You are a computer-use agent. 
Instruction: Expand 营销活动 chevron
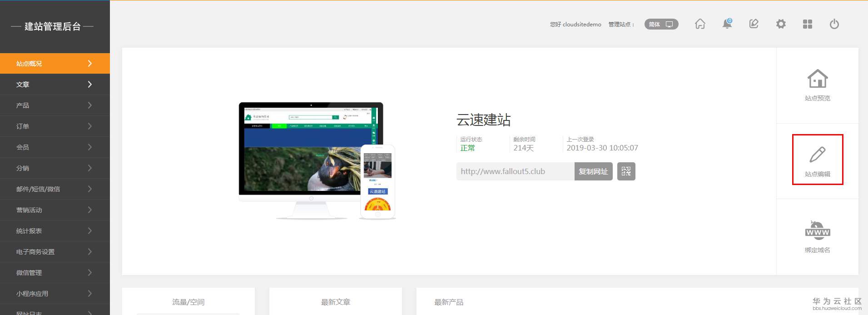click(x=89, y=210)
